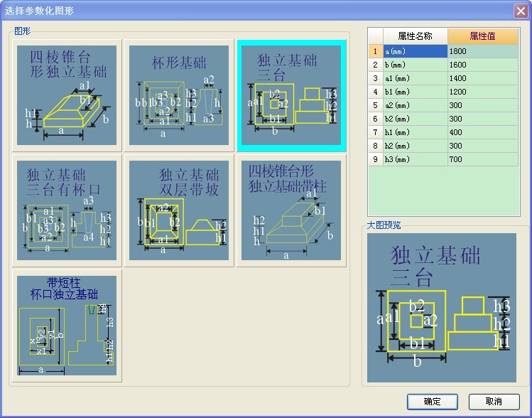Edit the h1(mm) value 400
532x418 pixels.
coord(483,132)
